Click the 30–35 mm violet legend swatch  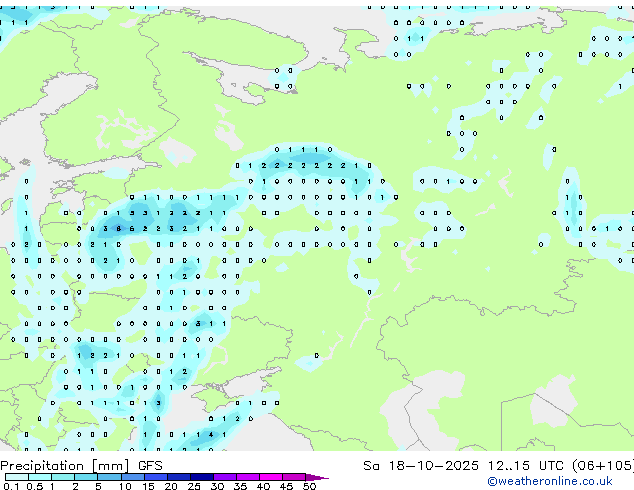(225, 477)
